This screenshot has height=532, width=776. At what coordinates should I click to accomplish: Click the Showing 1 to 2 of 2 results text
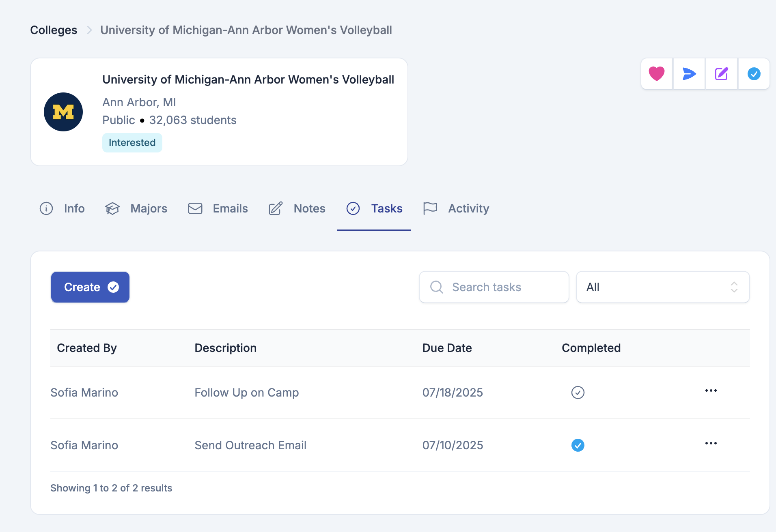111,488
